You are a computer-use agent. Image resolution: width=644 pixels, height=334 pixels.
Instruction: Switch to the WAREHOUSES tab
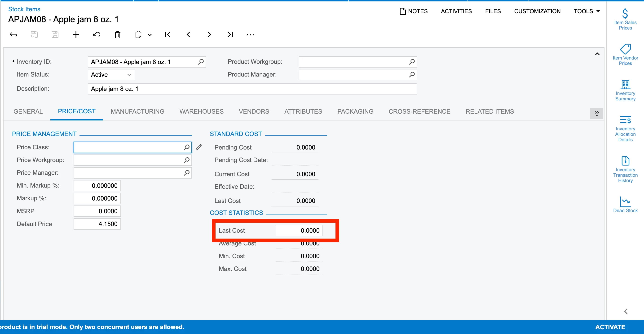[x=201, y=111]
